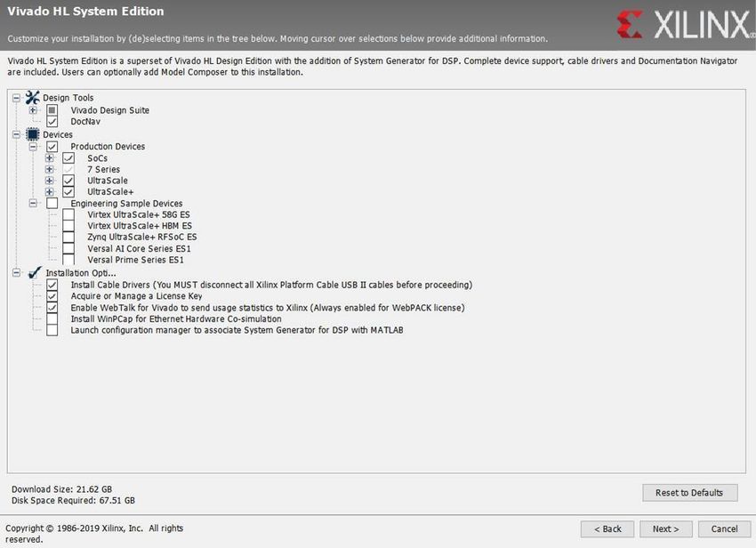Enable Versal AI Core Series ES1 checkbox
Image resolution: width=756 pixels, height=548 pixels.
tap(68, 248)
